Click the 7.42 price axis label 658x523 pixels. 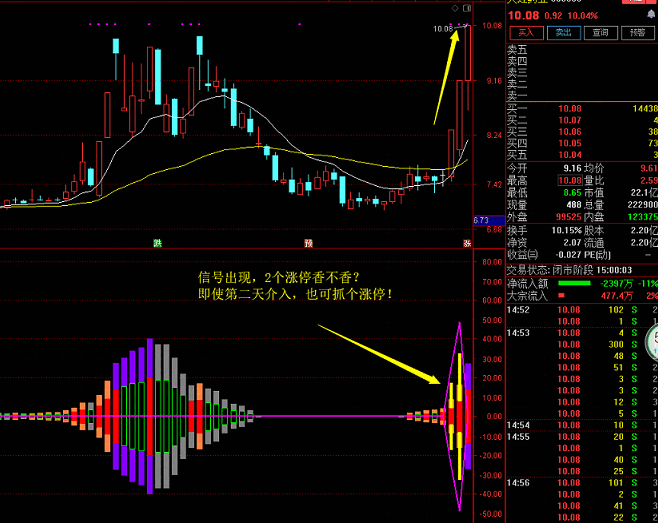(494, 185)
